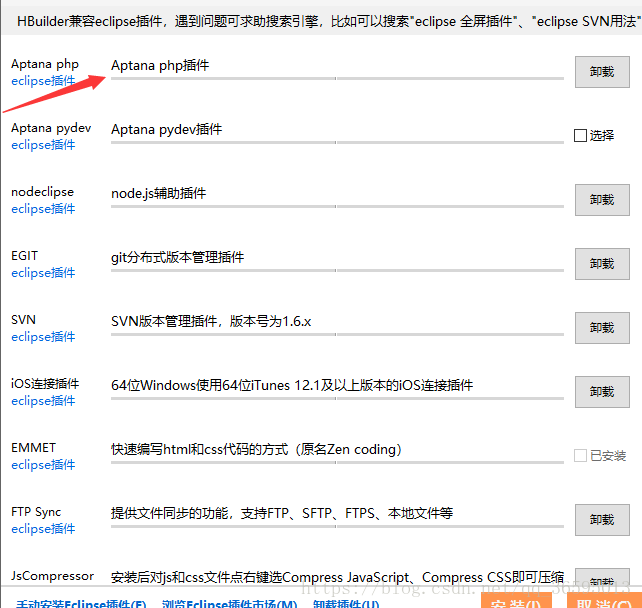Select the iOS连接插件 plugin name
Screen dimensions: 642x608
click(45, 384)
